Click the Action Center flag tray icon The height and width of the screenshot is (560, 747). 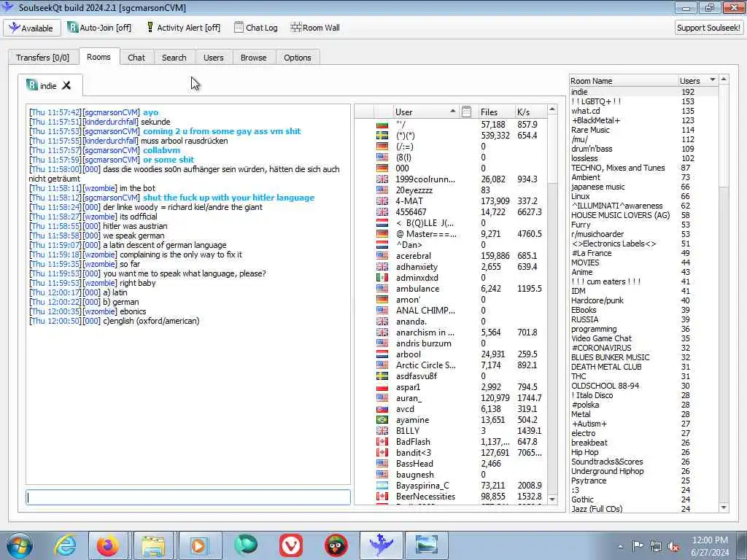(638, 546)
